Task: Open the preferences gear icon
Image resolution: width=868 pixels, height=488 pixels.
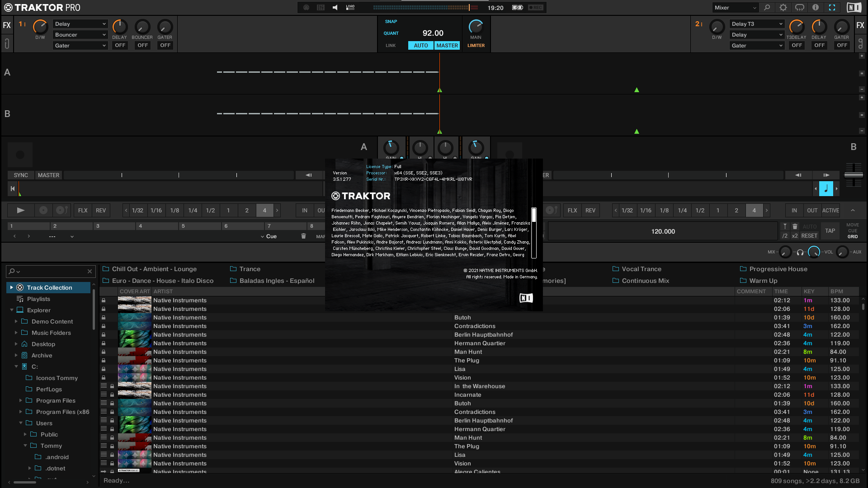Action: pyautogui.click(x=783, y=8)
